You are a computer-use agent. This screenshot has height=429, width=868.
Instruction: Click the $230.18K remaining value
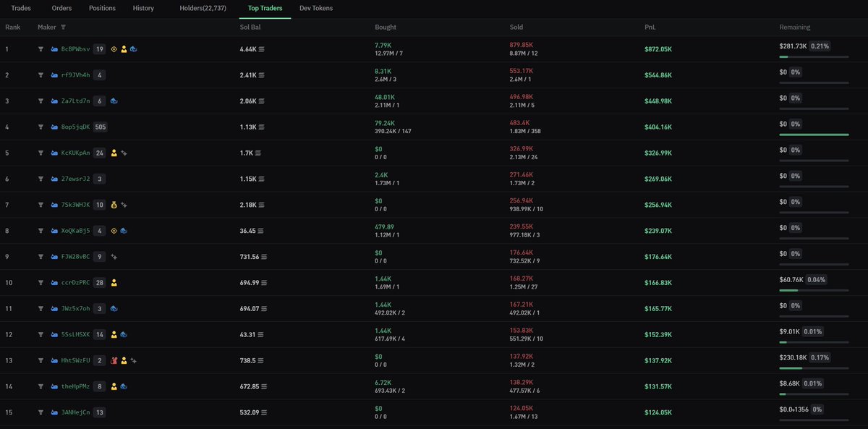(x=793, y=357)
